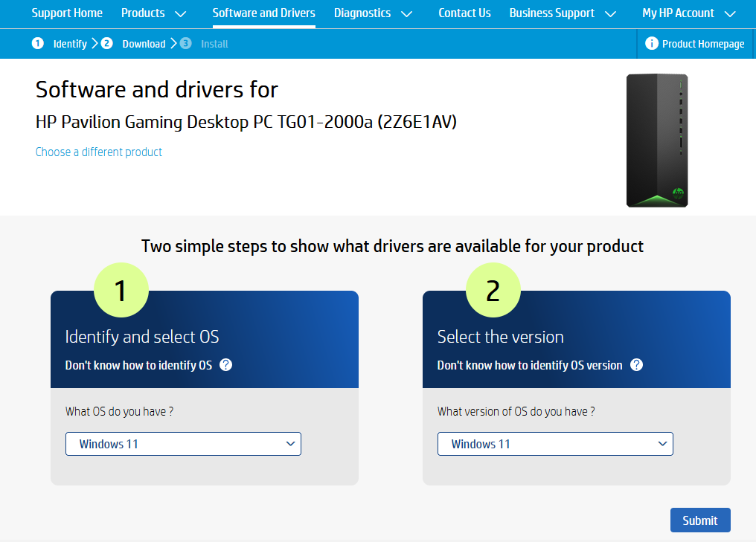Image resolution: width=756 pixels, height=542 pixels.
Task: Open the Products navigation dropdown
Action: pyautogui.click(x=154, y=13)
